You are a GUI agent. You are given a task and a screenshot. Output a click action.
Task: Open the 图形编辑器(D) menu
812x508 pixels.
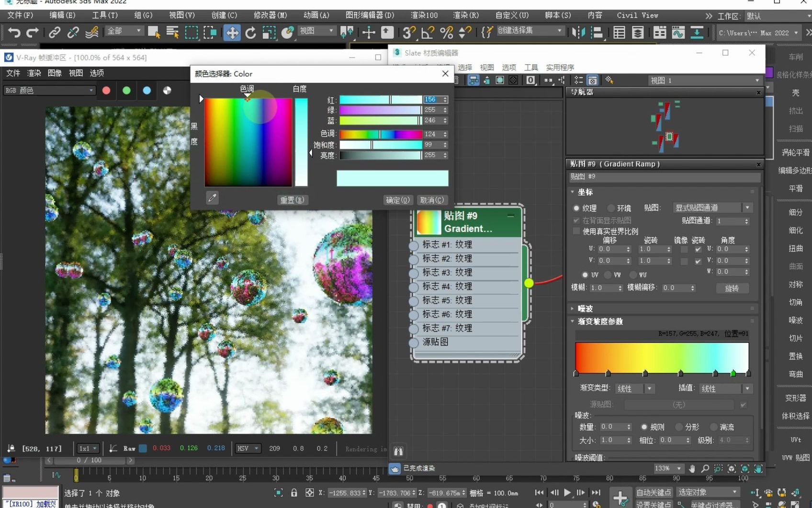(x=370, y=15)
